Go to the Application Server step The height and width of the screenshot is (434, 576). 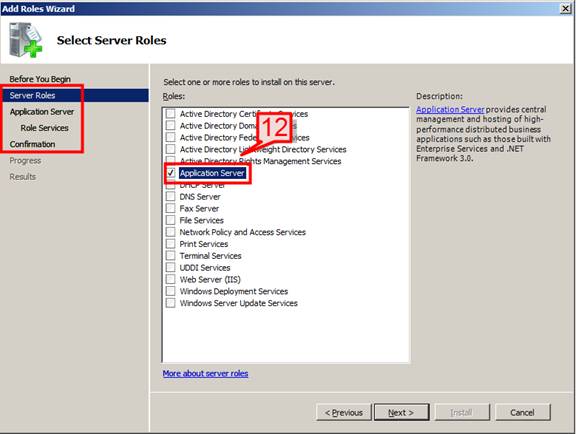pyautogui.click(x=42, y=112)
